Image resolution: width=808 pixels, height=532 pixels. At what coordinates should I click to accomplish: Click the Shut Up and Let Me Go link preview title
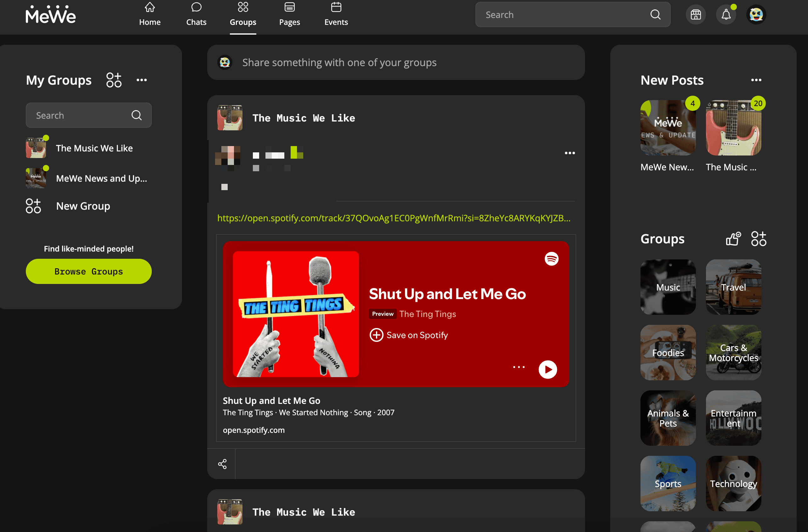pyautogui.click(x=271, y=401)
